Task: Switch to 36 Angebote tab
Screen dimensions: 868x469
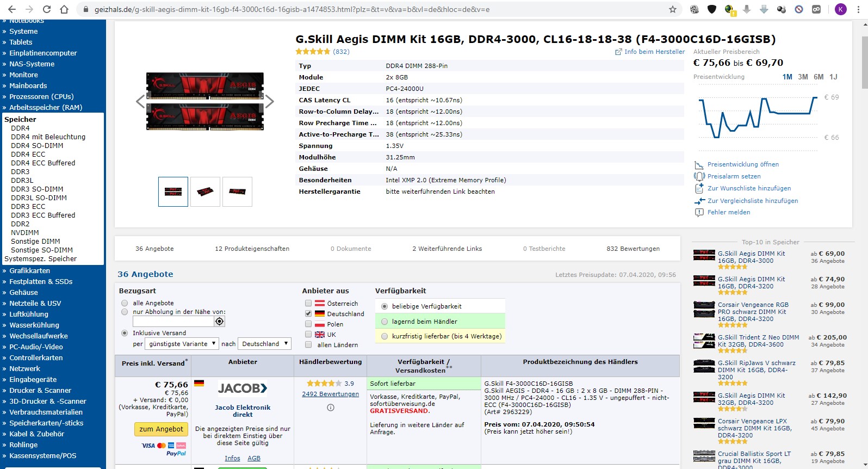Action: [x=154, y=249]
